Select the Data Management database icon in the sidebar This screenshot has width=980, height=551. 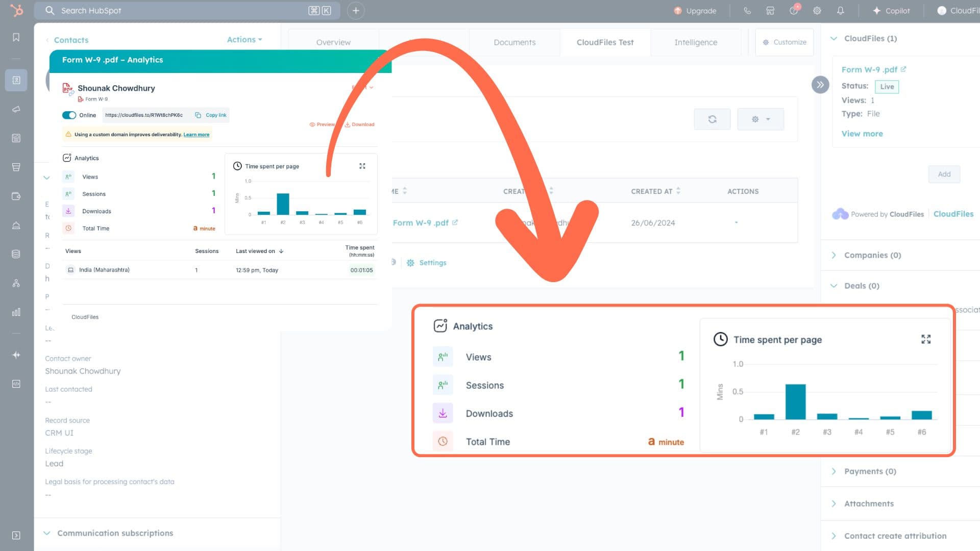[x=16, y=254]
